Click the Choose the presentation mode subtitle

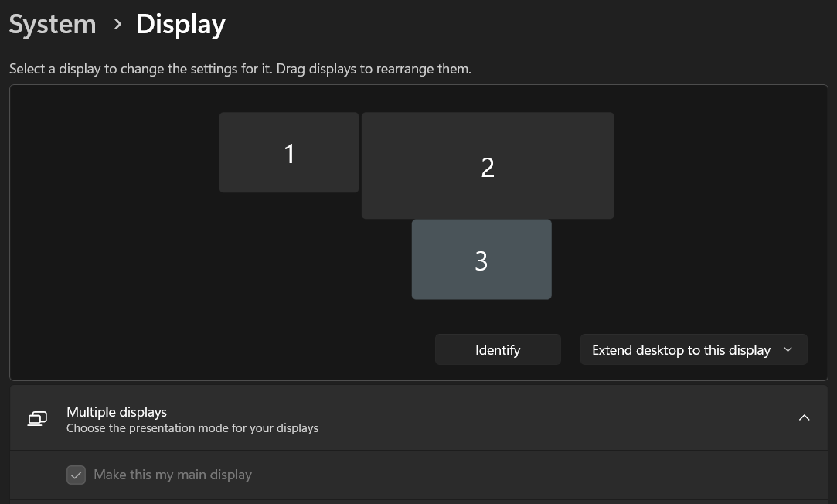tap(192, 428)
